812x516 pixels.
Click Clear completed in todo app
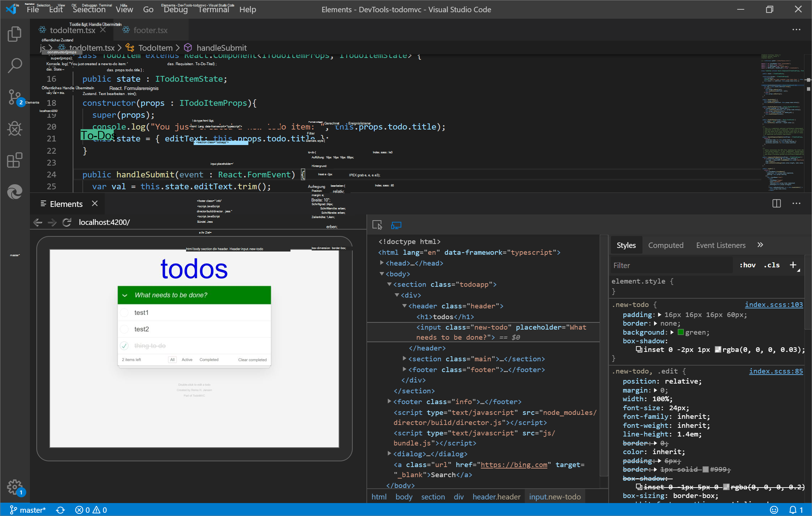252,360
